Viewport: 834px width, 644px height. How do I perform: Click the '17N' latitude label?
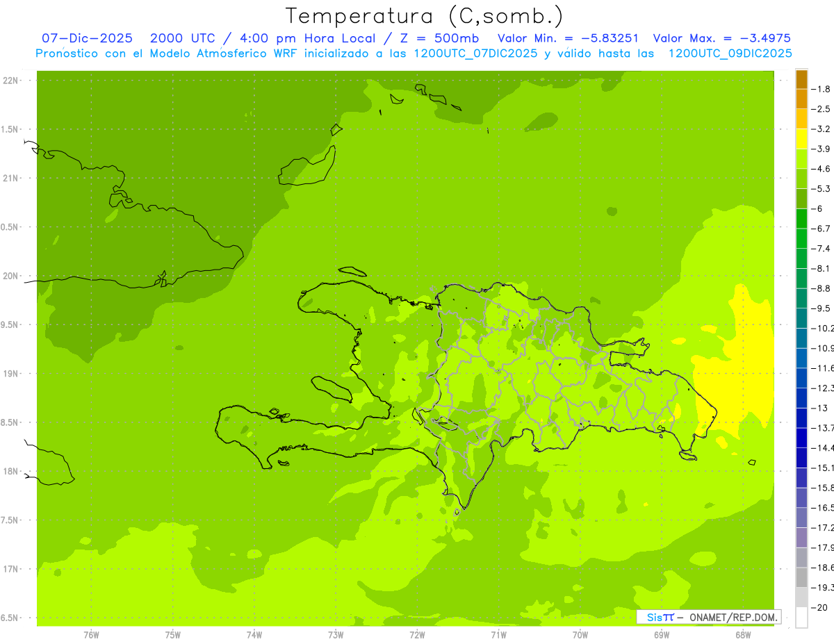tap(11, 569)
